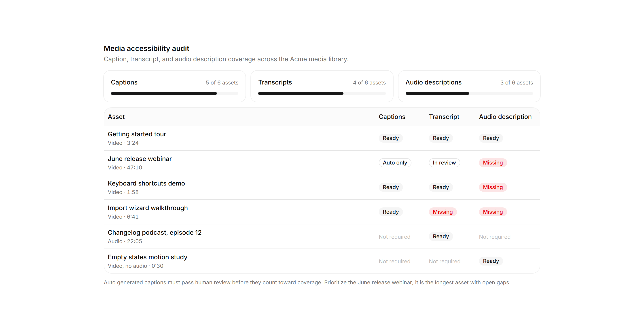Click Audio description Ready badge for Empty states motion study
The image size is (644, 329).
pos(491,261)
